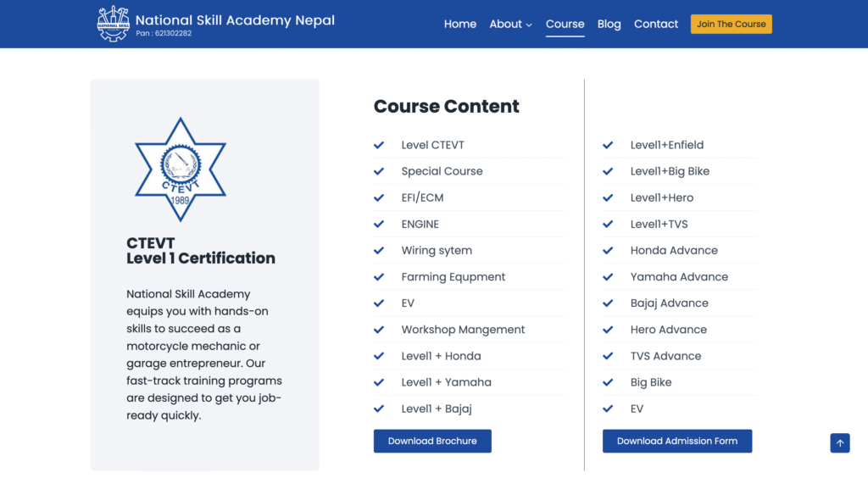868x489 pixels.
Task: Click the checkmark beside Yamaha Advance
Action: pyautogui.click(x=608, y=276)
